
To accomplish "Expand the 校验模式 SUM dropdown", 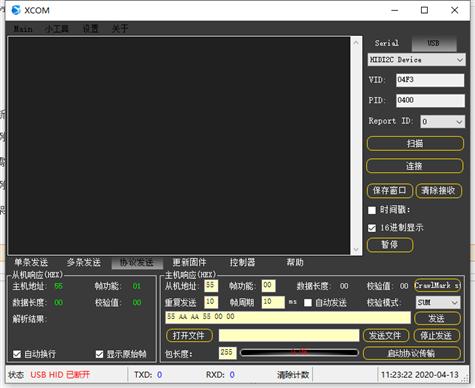I will click(x=438, y=303).
